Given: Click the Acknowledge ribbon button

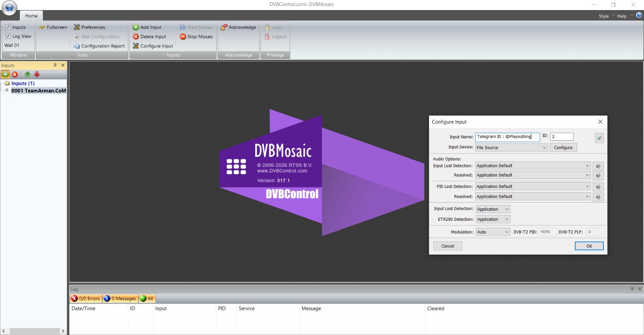Looking at the screenshot, I should tap(238, 27).
